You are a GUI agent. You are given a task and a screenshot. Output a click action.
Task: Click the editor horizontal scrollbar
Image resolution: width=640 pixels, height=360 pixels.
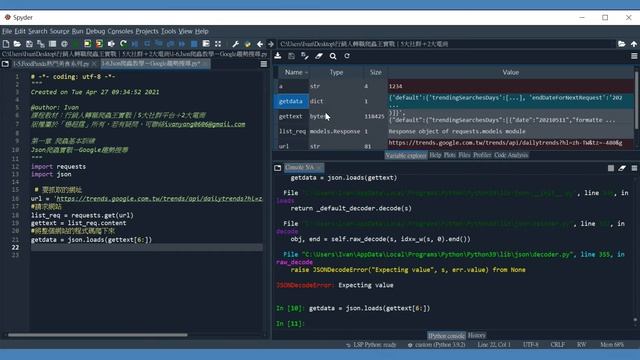[98, 335]
